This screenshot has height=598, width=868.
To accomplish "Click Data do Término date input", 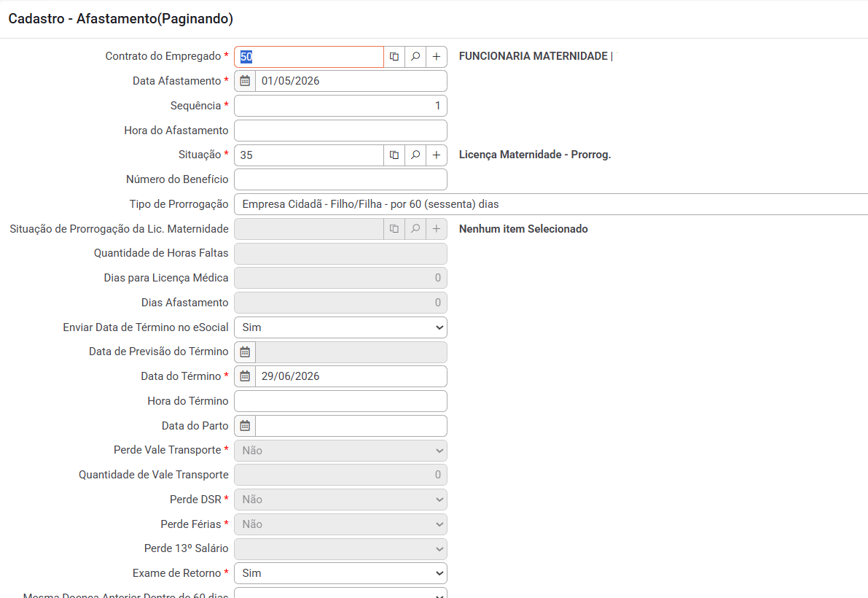I will [351, 376].
